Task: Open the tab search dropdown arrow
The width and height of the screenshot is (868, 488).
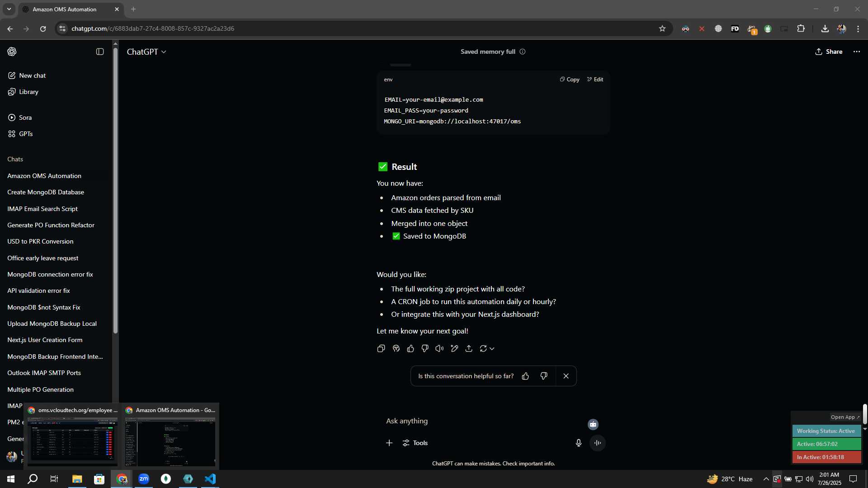Action: (x=9, y=9)
